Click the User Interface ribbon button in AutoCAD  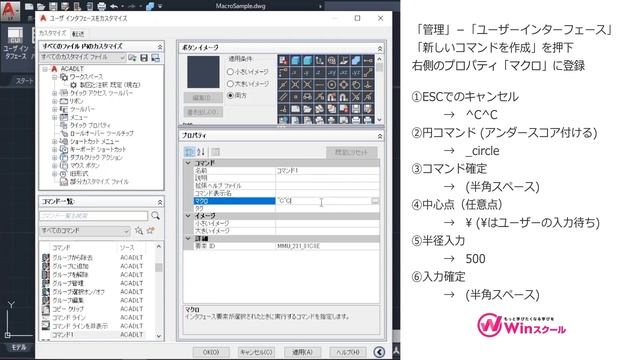(x=16, y=44)
